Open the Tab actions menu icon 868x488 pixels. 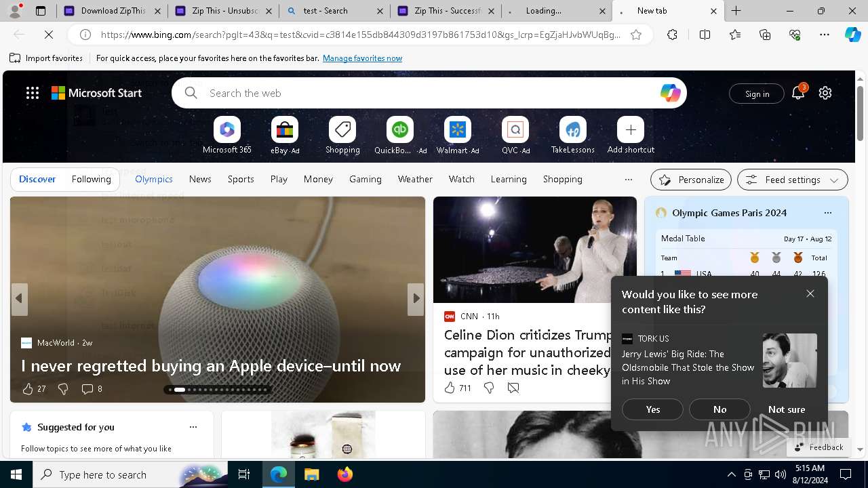point(41,11)
